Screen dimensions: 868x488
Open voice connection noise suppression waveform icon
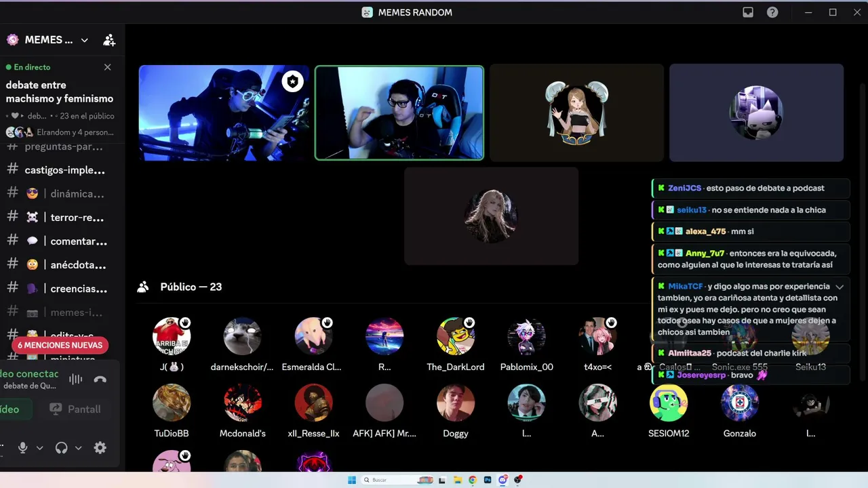[75, 380]
